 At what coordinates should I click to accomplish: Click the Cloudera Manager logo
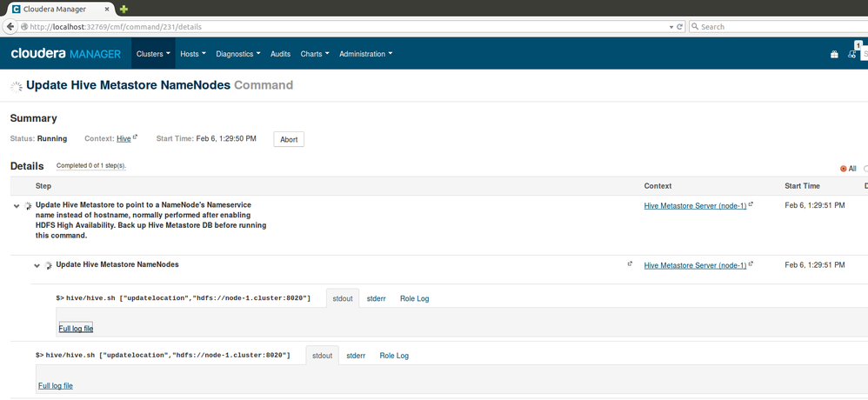(66, 54)
